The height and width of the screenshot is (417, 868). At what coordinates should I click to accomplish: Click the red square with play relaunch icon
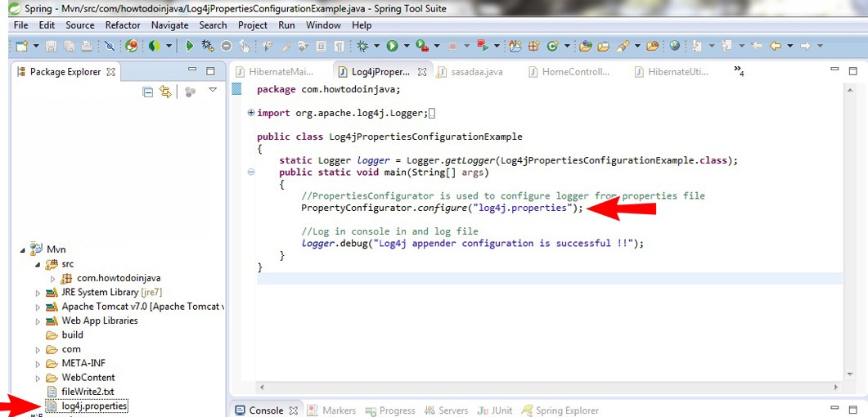[x=482, y=46]
